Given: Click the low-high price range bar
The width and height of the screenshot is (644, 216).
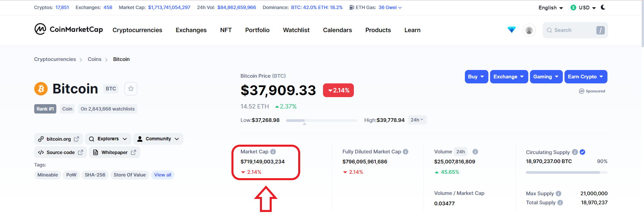Looking at the screenshot, I should [x=322, y=120].
